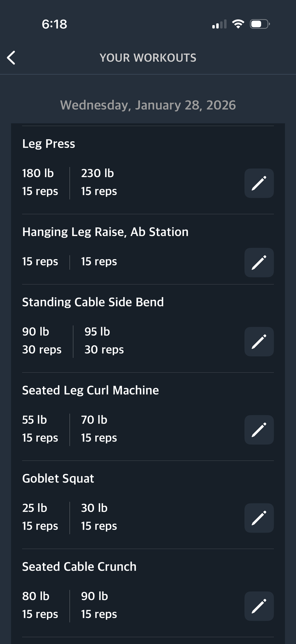Tap the Goblet Squat 30 lb set
This screenshot has width=296, height=644.
[x=99, y=517]
